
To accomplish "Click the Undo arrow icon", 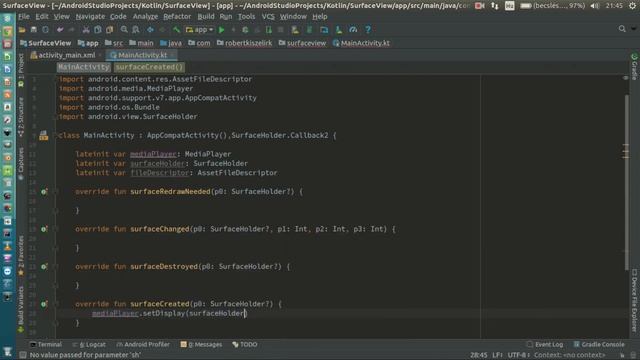I will (60, 30).
